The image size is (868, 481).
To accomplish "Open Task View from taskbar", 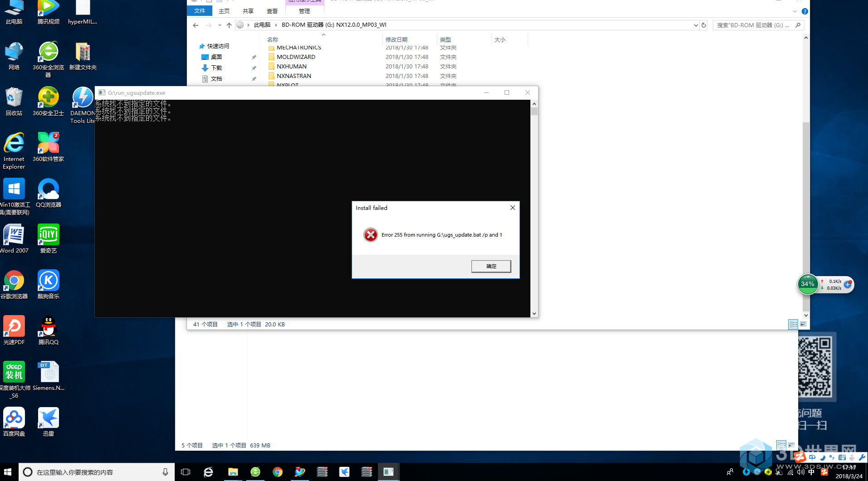I will 186,472.
